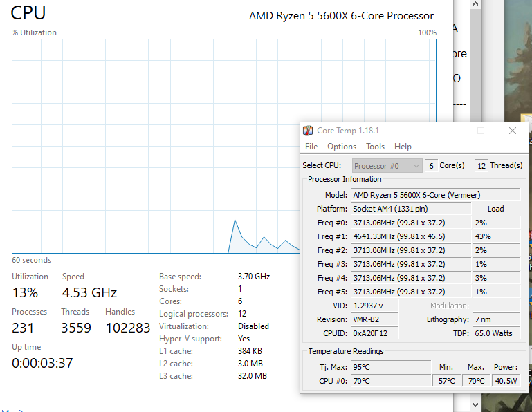The height and width of the screenshot is (412, 532).
Task: Click the Lithography value 7 nm
Action: coord(497,320)
